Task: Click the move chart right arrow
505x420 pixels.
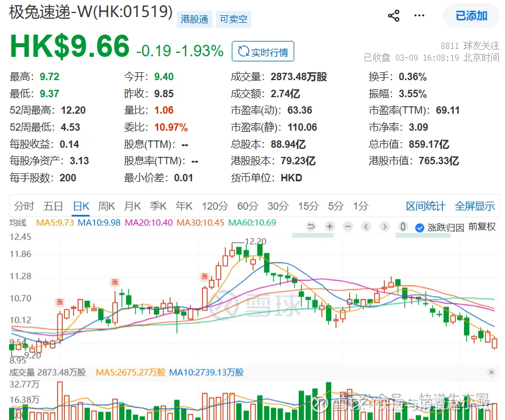Action: [385, 227]
